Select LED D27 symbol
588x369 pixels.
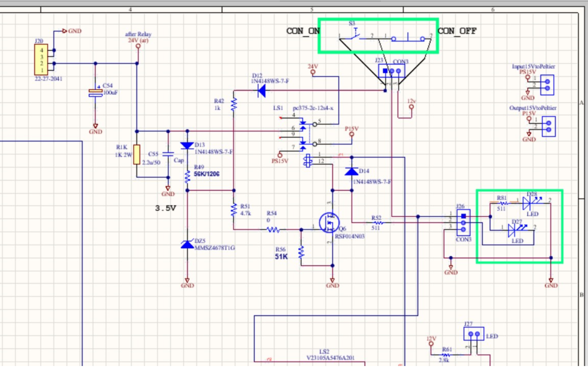(518, 230)
